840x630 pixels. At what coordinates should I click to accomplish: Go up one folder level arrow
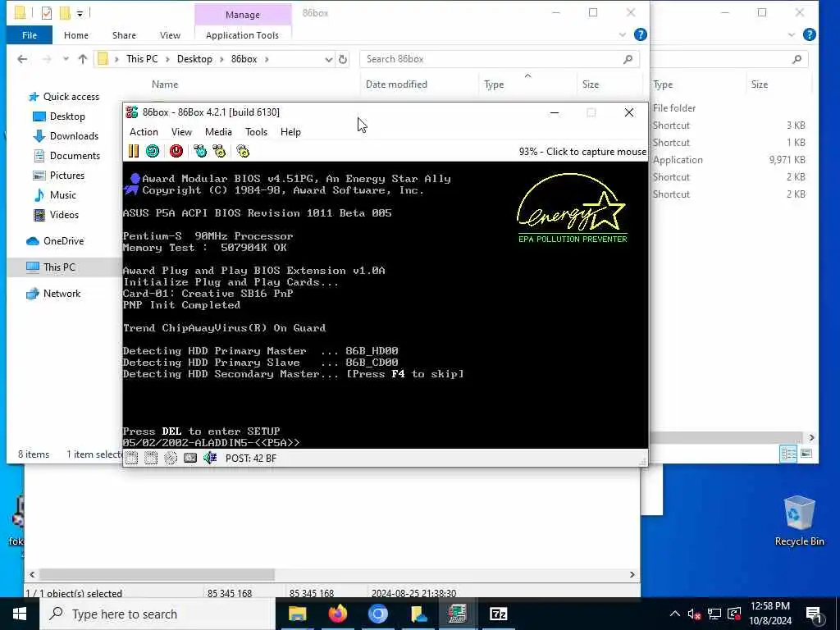coord(83,59)
